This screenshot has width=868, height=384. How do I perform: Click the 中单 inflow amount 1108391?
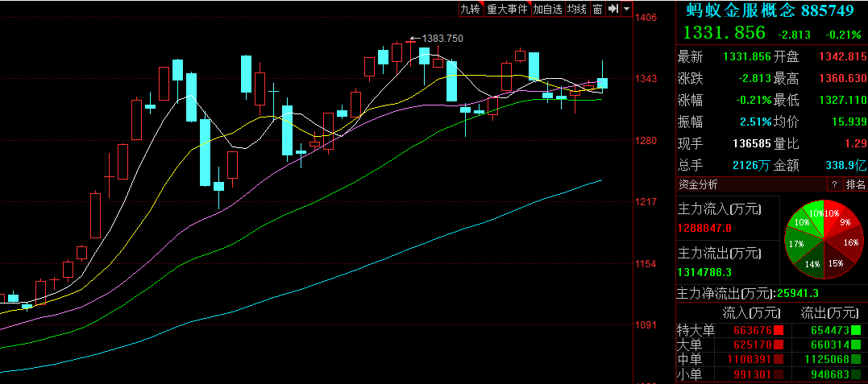(x=750, y=359)
